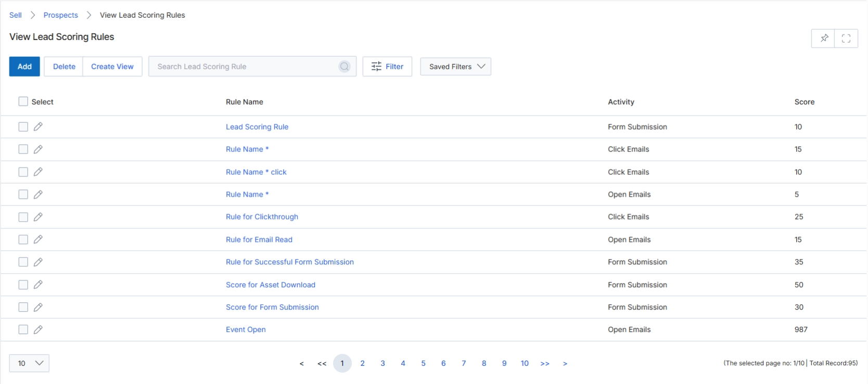This screenshot has width=868, height=384.
Task: Open the Saved Filters dropdown
Action: click(455, 67)
